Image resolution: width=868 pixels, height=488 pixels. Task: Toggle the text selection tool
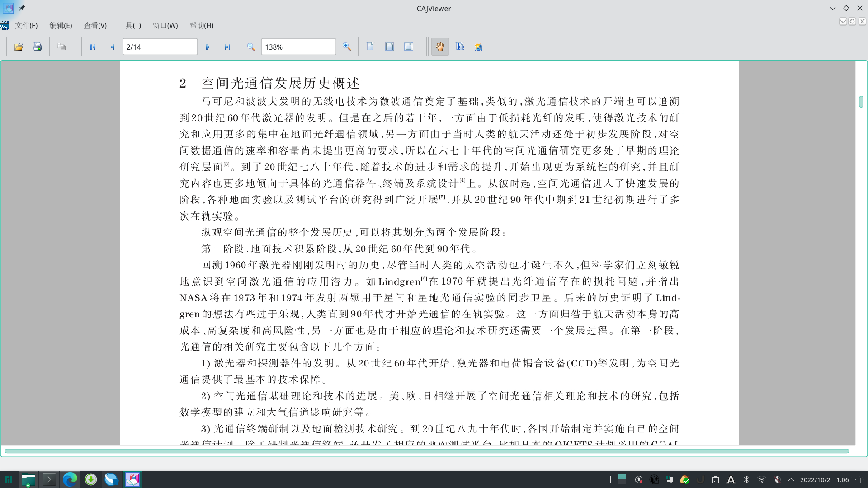[460, 47]
